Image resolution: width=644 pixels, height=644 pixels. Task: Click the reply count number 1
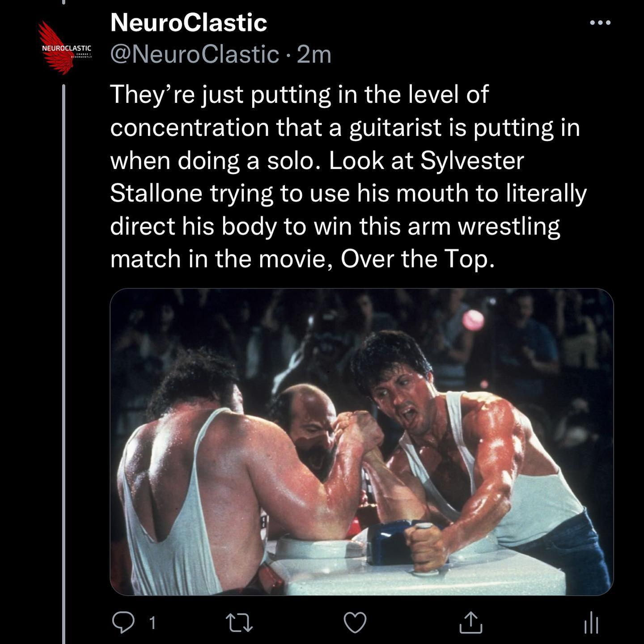[152, 623]
